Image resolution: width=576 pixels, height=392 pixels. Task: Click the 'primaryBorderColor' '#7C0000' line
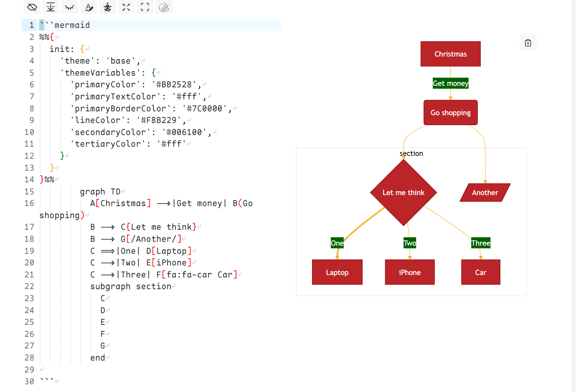[151, 109]
